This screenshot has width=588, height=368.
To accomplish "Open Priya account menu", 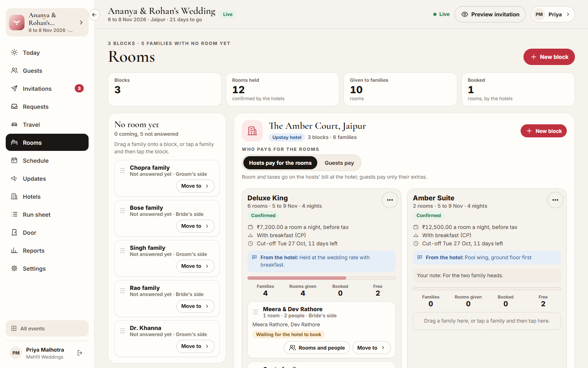I will pos(553,14).
